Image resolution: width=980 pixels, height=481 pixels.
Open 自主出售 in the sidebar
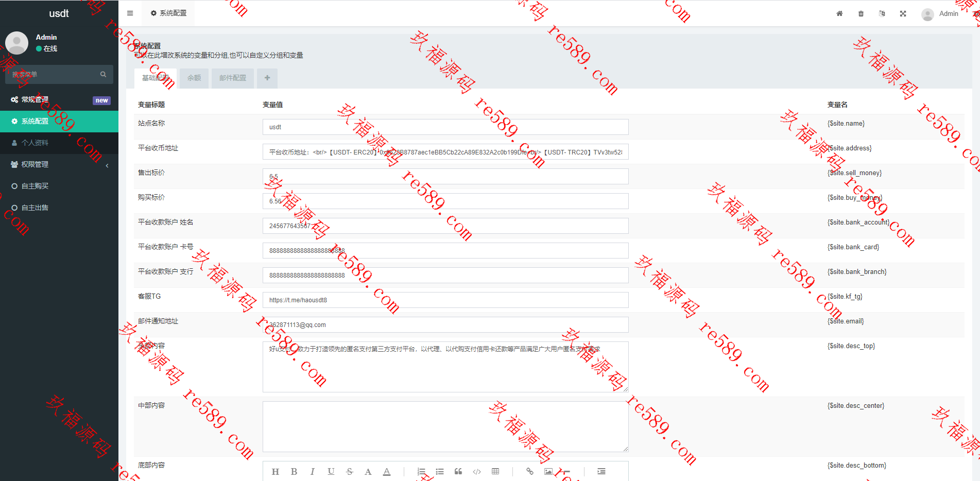pyautogui.click(x=59, y=208)
